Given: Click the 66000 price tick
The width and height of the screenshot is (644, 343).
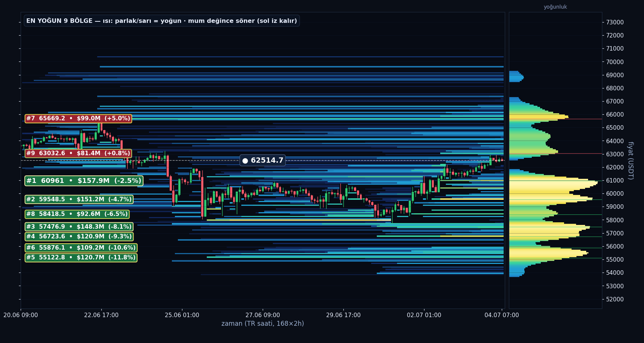Looking at the screenshot, I should coord(615,114).
